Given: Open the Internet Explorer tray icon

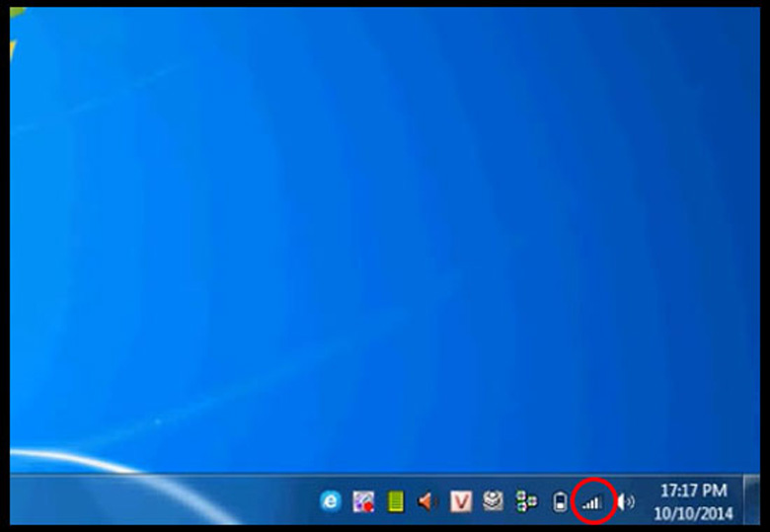Looking at the screenshot, I should (x=331, y=501).
